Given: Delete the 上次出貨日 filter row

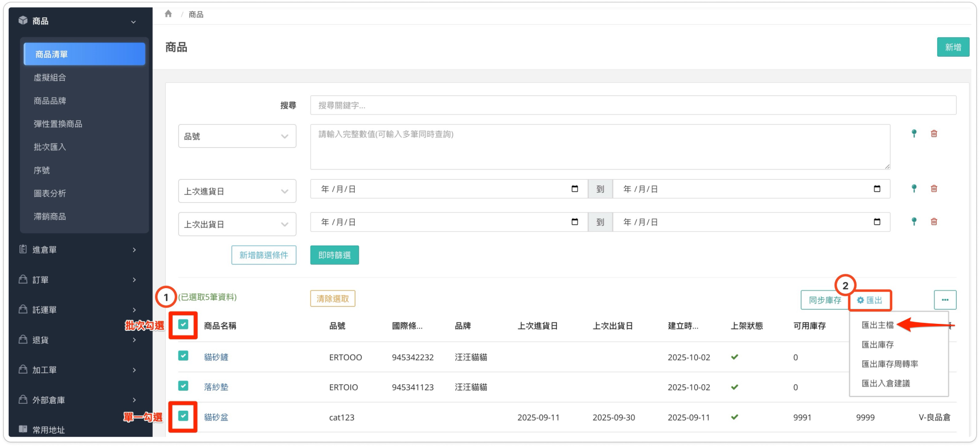Looking at the screenshot, I should [934, 222].
